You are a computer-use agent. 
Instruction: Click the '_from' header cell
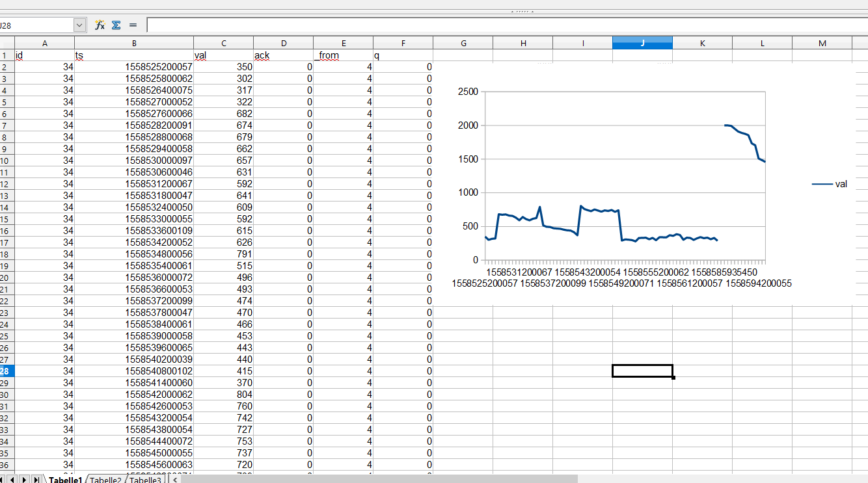click(x=343, y=55)
